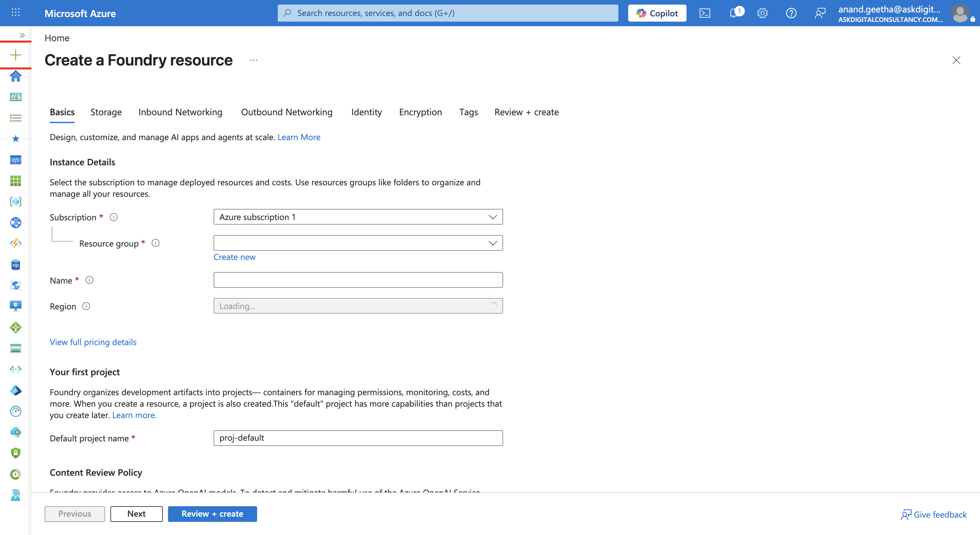Go to Home via the sidebar house icon
The image size is (980, 535).
16,76
